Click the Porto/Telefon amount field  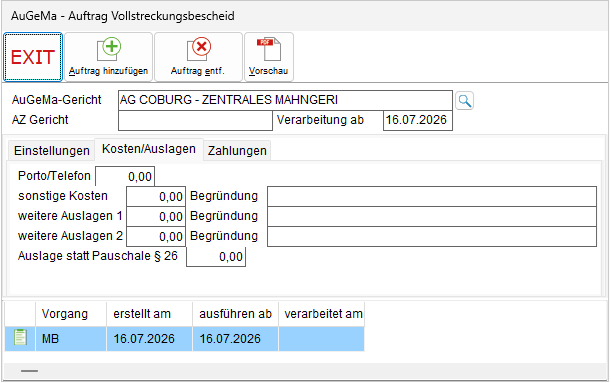coord(125,176)
